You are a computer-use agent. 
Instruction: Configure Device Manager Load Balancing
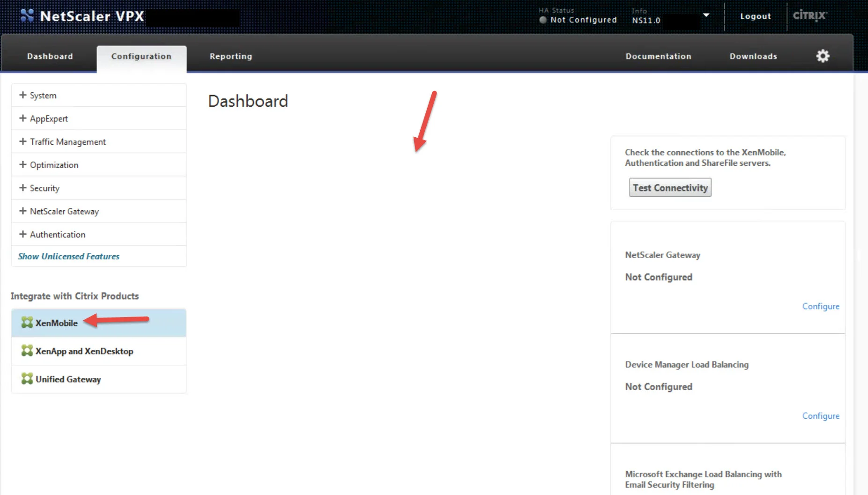(821, 416)
